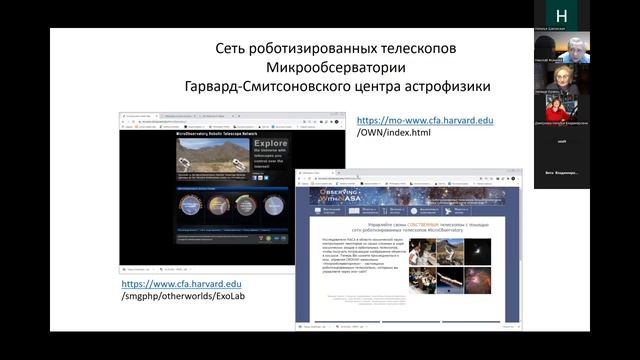Viewport: 640px width, 360px height.
Task: Click the text 'Гарвард-Смитсоновского центра астрофизики'
Action: coord(338,86)
